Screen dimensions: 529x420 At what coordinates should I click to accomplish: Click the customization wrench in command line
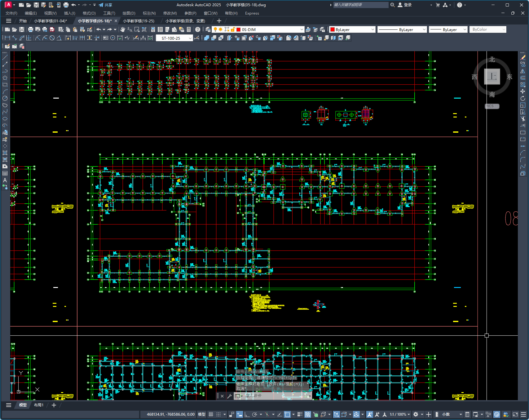pyautogui.click(x=229, y=396)
